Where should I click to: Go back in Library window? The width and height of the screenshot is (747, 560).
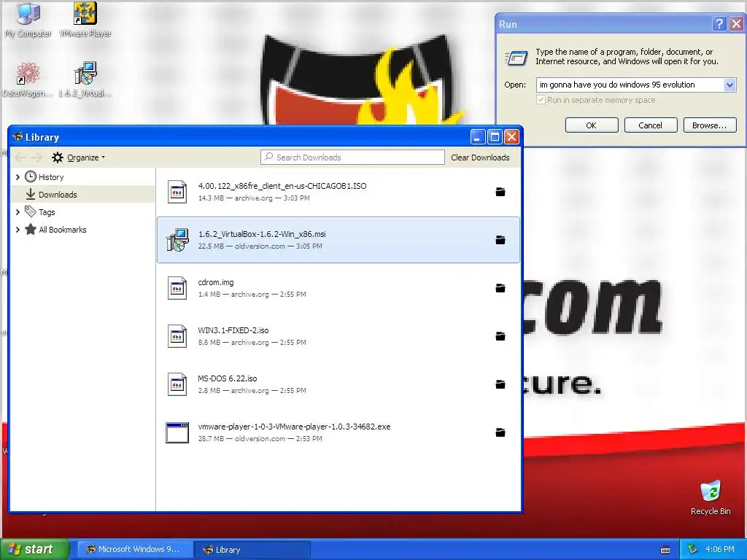click(x=20, y=157)
